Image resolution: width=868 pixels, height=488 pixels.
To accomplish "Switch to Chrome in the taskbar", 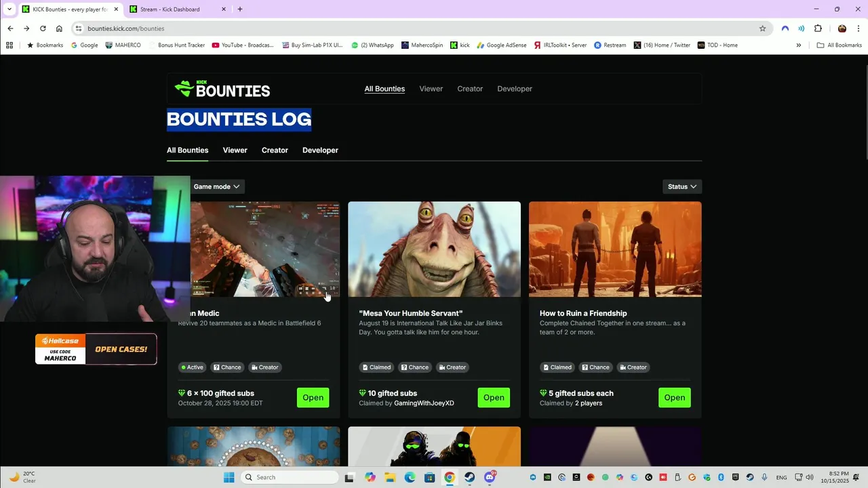I will pos(449,477).
